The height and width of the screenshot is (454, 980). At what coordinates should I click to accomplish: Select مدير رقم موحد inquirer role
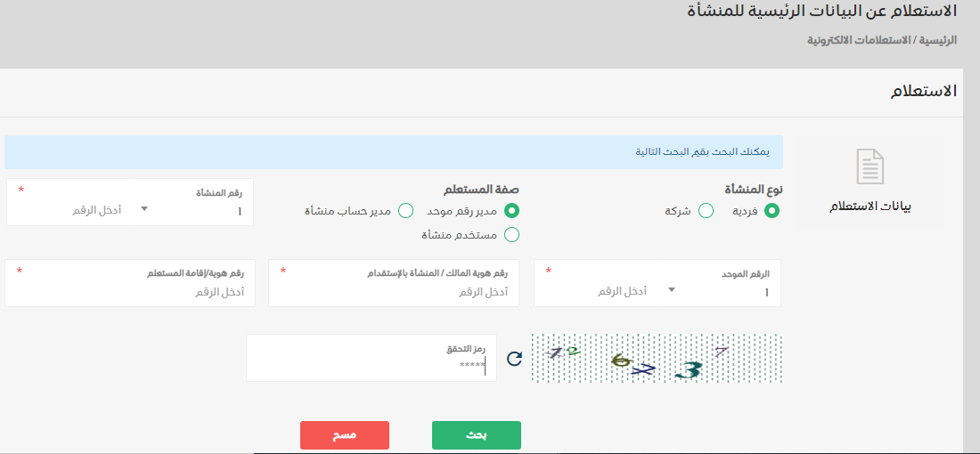pyautogui.click(x=511, y=211)
